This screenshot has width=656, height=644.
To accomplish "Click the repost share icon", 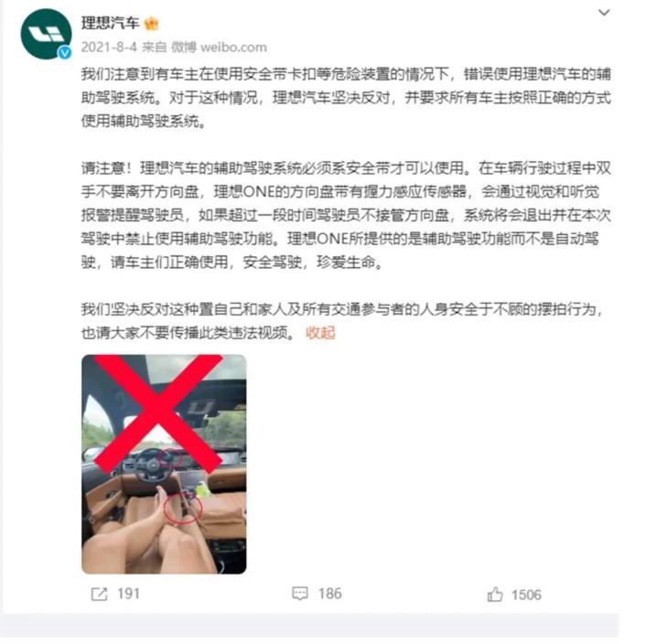I will [x=99, y=595].
